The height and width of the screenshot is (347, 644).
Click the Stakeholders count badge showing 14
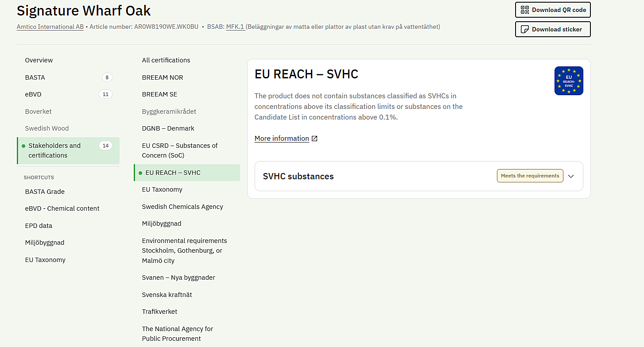coord(105,146)
